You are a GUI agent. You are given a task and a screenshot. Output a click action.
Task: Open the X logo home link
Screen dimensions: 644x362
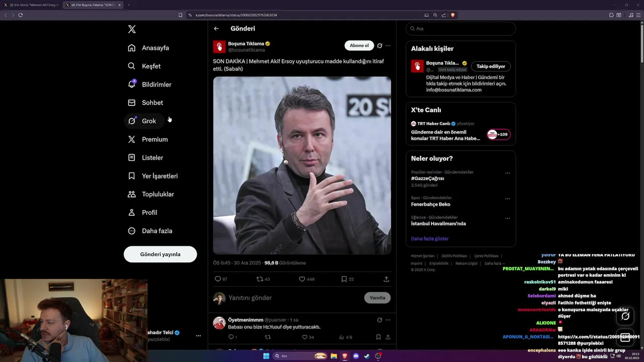coord(132,29)
